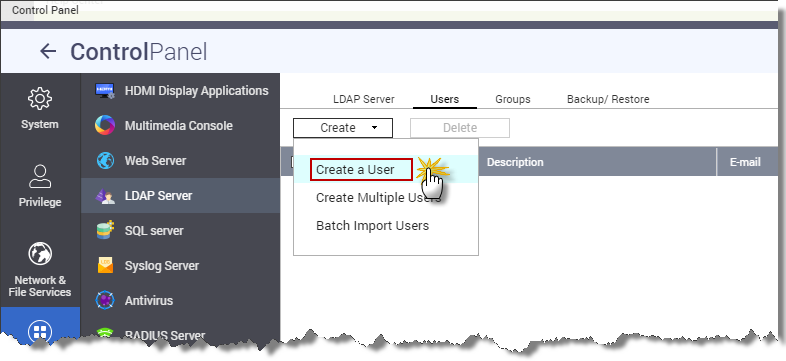Click the HDMI Display Applications icon
Image resolution: width=786 pixels, height=361 pixels.
(105, 91)
